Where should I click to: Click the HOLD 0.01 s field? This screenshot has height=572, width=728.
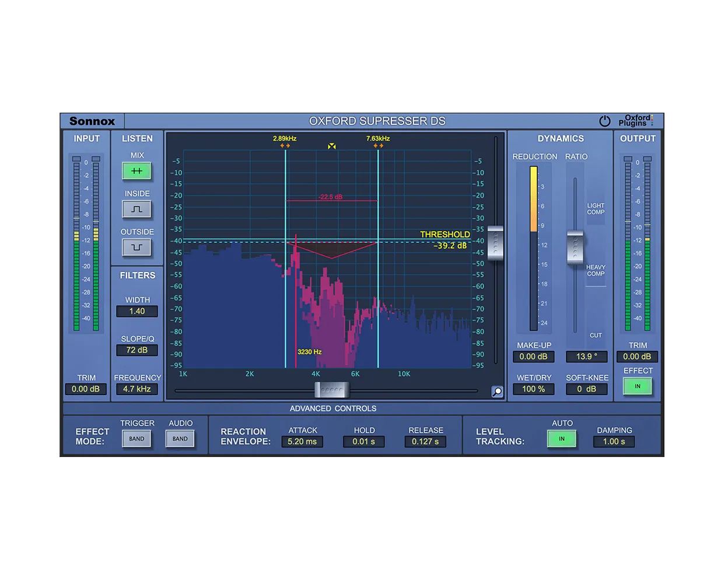[364, 442]
